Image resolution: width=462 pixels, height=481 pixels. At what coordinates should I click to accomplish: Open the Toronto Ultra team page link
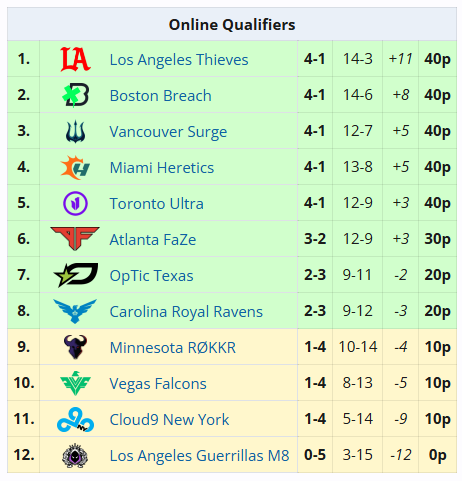pos(157,204)
